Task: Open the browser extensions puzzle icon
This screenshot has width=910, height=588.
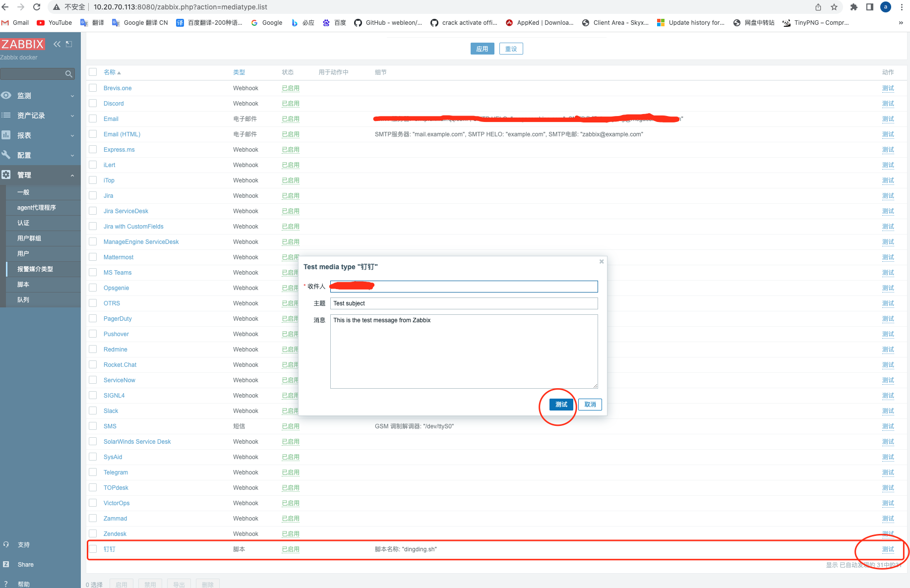Action: 853,7
